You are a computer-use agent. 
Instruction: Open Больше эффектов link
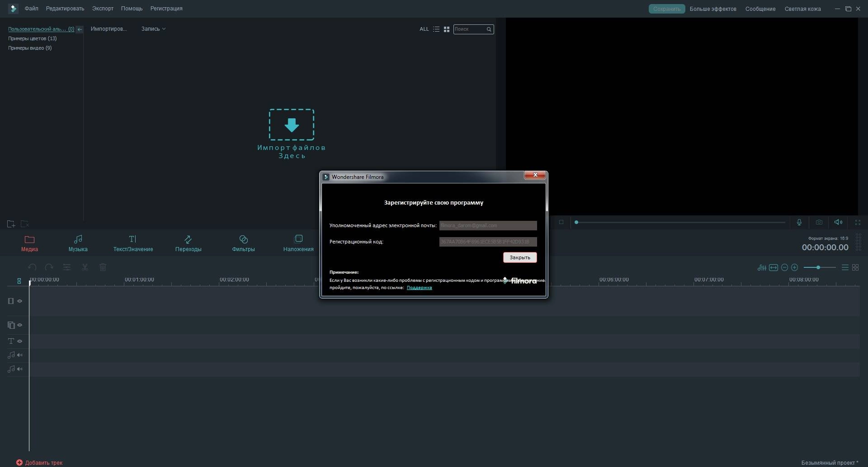pos(713,9)
